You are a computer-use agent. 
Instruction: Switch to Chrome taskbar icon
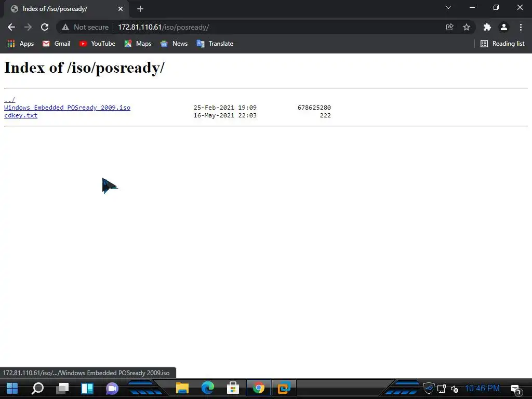coord(259,388)
